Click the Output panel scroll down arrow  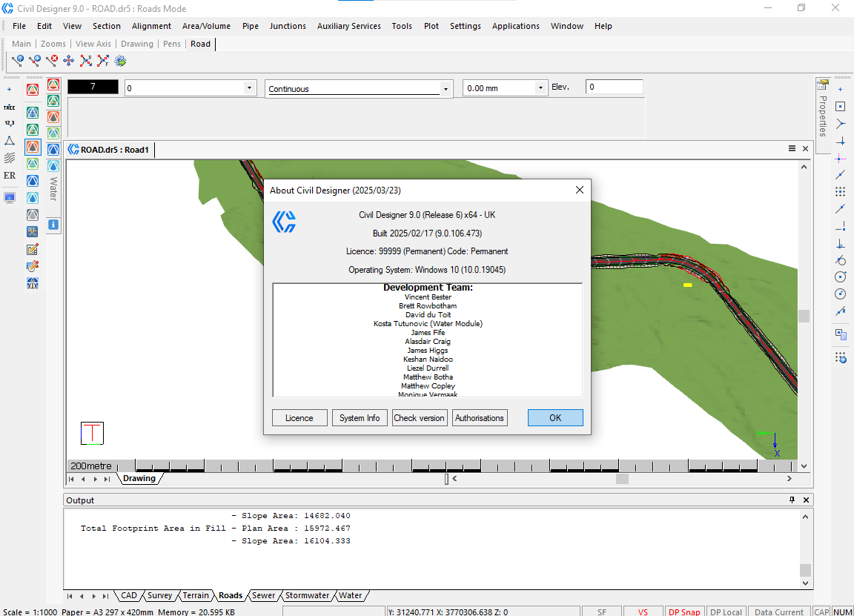coord(806,583)
